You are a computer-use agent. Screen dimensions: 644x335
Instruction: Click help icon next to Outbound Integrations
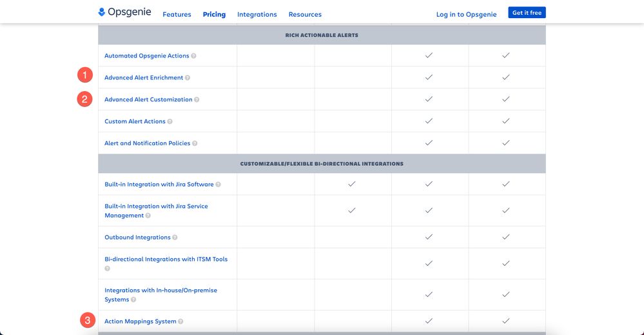(175, 238)
